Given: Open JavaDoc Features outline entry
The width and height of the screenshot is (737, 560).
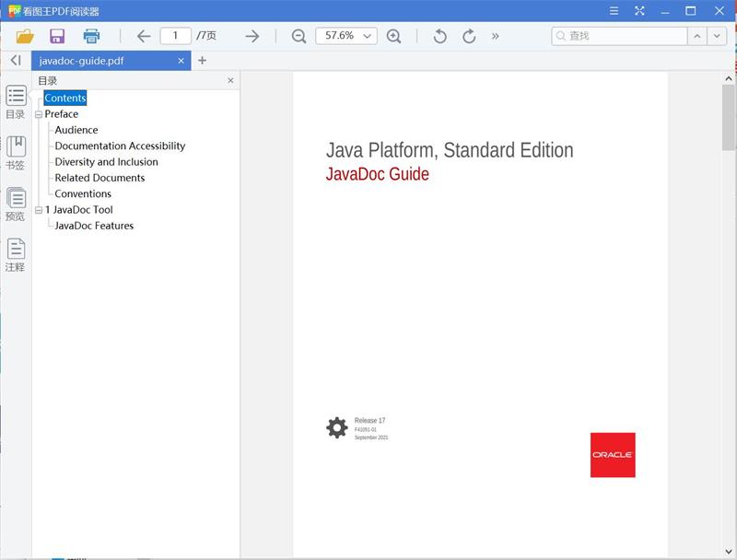Looking at the screenshot, I should point(94,226).
